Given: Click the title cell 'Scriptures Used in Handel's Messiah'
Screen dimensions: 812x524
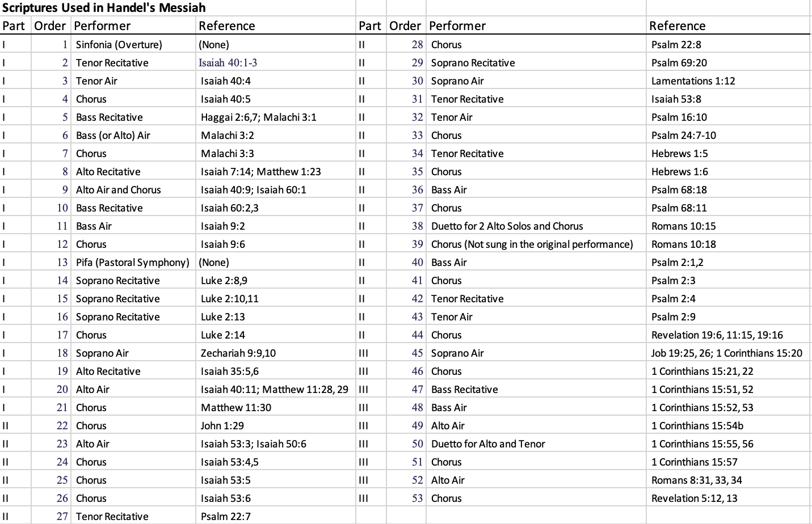Looking at the screenshot, I should click(104, 8).
